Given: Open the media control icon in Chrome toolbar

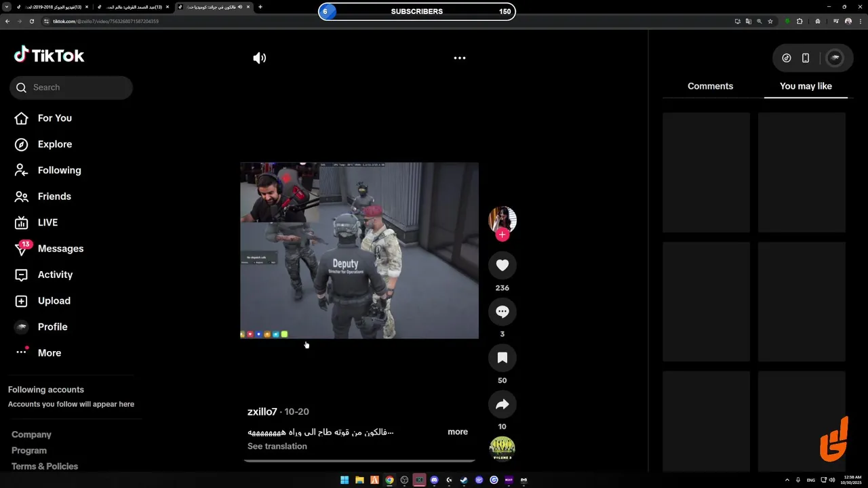Looking at the screenshot, I should (836, 21).
